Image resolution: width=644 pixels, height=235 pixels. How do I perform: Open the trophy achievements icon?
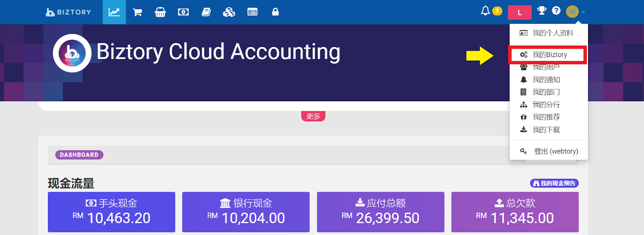542,11
